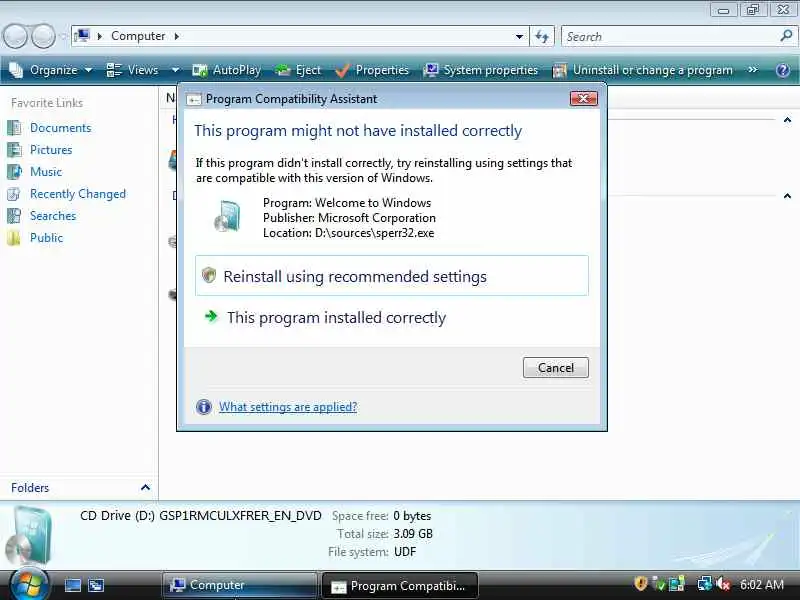Click the Recently Changed icon
This screenshot has width=800, height=600.
tap(14, 194)
